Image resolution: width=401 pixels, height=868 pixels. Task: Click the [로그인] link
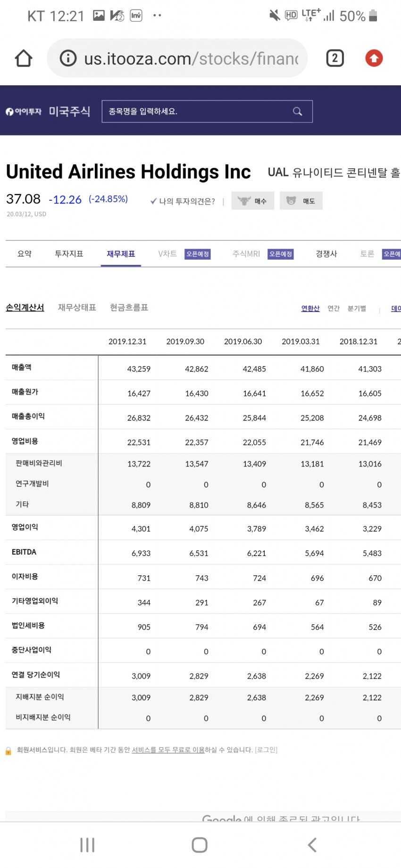point(266,750)
